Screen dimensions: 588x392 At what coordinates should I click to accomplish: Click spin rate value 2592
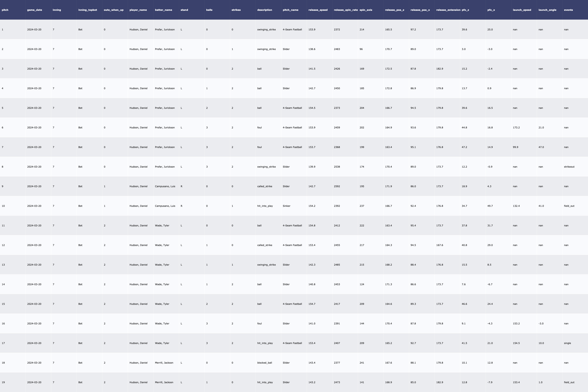(x=337, y=187)
